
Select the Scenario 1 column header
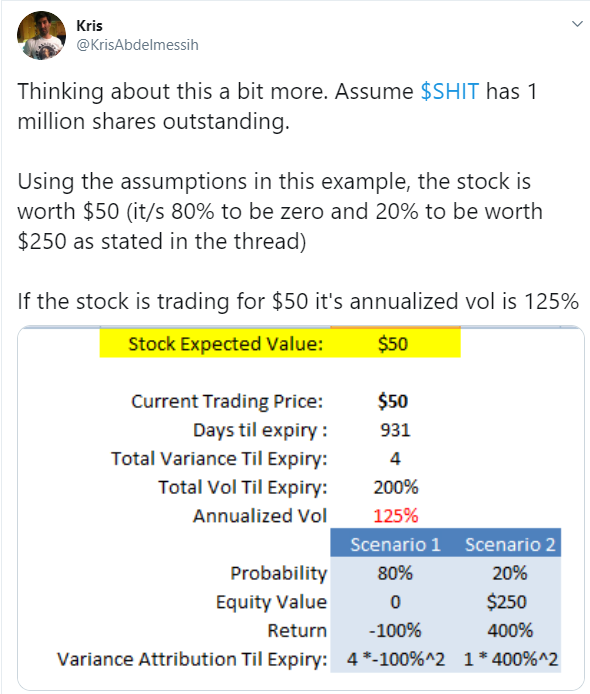tap(395, 544)
